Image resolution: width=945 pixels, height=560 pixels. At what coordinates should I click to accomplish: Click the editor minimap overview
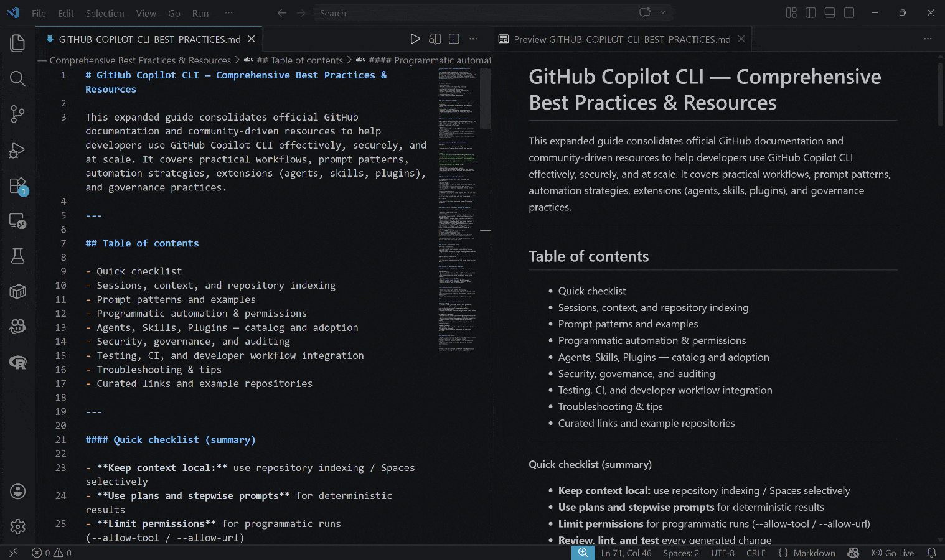[x=458, y=210]
